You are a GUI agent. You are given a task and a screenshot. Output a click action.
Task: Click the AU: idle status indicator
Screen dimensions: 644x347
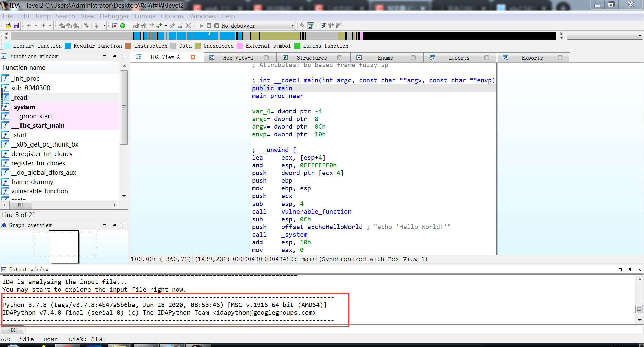pos(17,339)
